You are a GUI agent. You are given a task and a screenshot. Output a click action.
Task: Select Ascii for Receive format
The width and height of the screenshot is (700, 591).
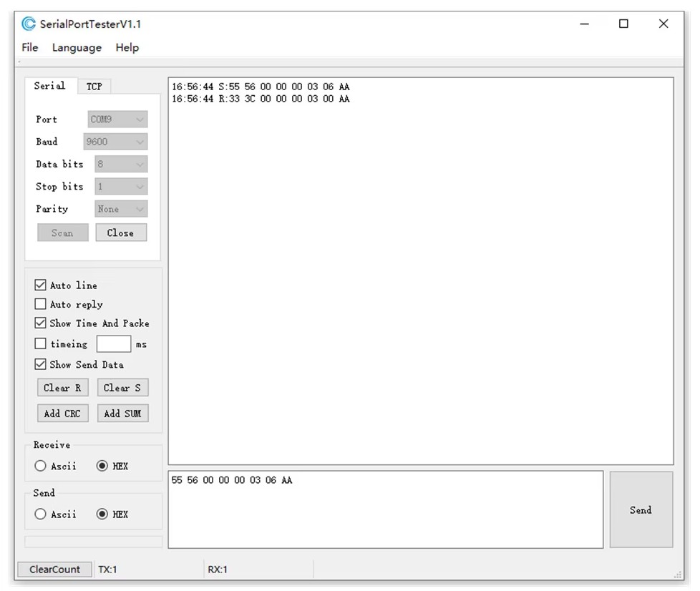(41, 466)
